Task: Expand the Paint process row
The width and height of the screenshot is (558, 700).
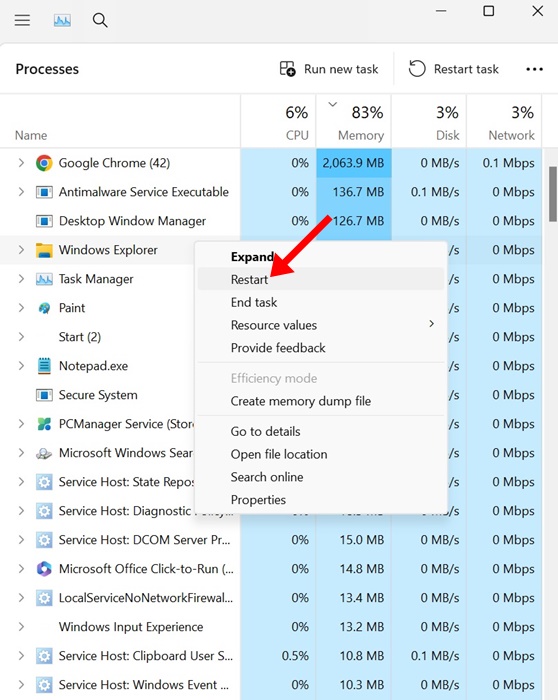Action: [x=21, y=308]
